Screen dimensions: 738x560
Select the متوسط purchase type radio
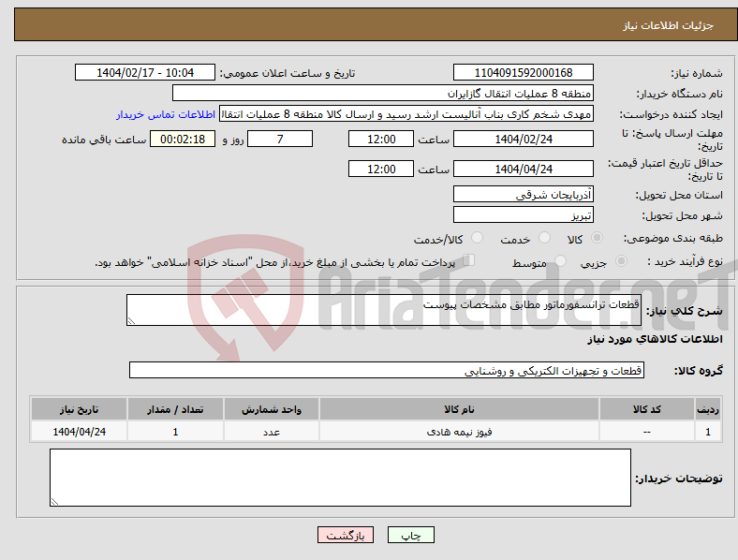(x=560, y=260)
